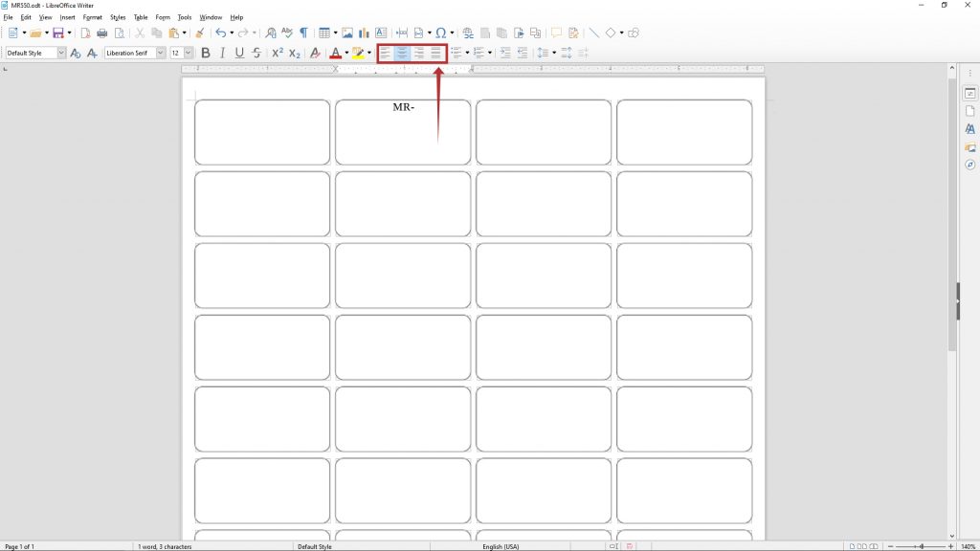Open the font size dropdown

coord(189,54)
